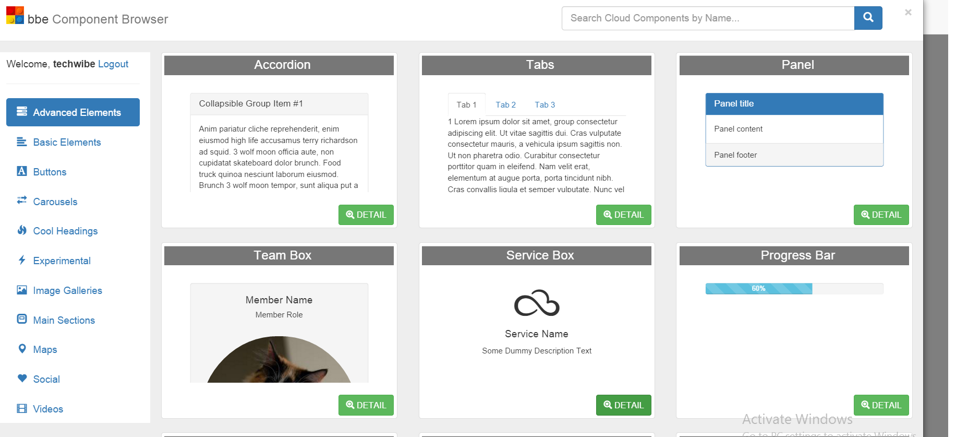980x437 pixels.
Task: Click the bbe Component Browser logo icon
Action: point(15,15)
